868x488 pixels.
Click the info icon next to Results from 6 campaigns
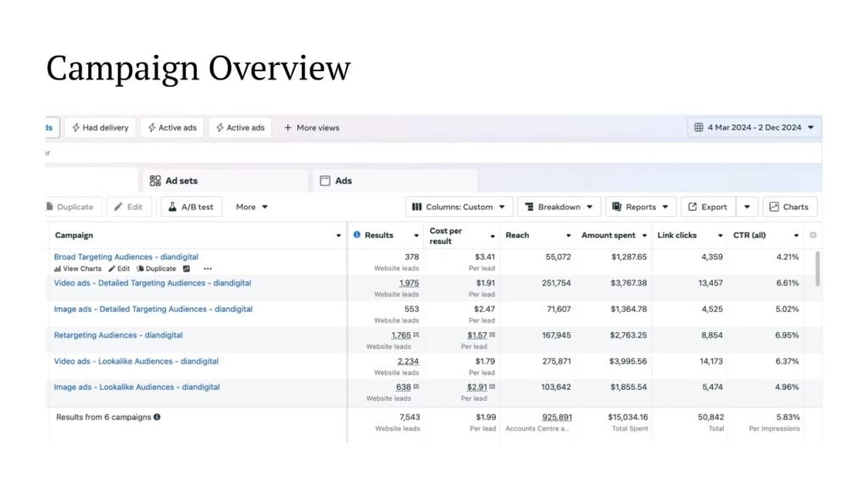[x=157, y=417]
